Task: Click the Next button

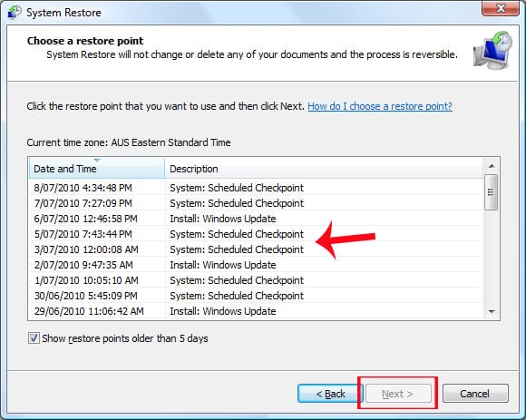Action: (398, 394)
